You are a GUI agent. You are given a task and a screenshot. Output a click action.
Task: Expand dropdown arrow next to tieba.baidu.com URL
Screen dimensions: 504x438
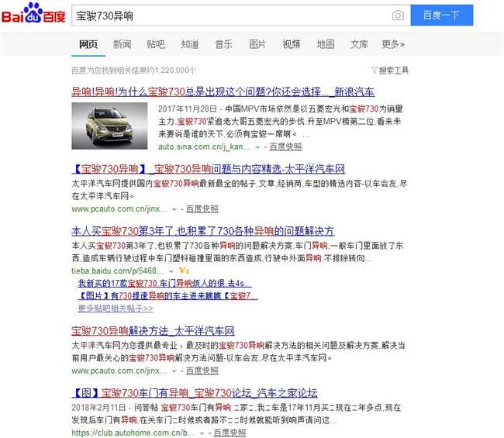click(171, 271)
